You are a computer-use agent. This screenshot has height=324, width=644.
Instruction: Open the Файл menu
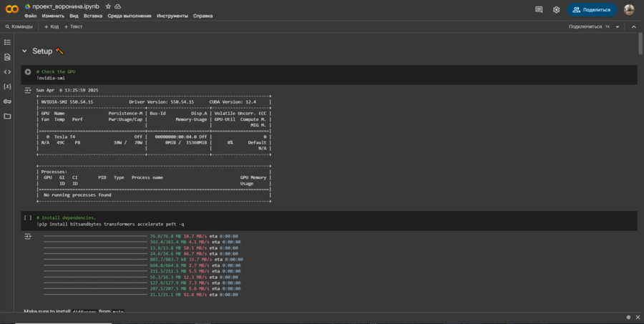30,15
